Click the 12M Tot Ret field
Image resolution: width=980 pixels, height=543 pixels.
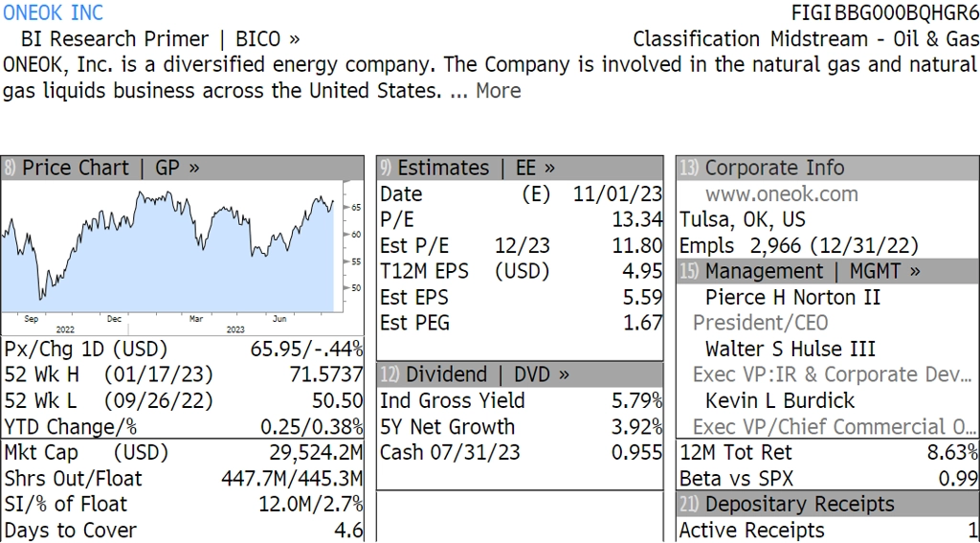827,452
